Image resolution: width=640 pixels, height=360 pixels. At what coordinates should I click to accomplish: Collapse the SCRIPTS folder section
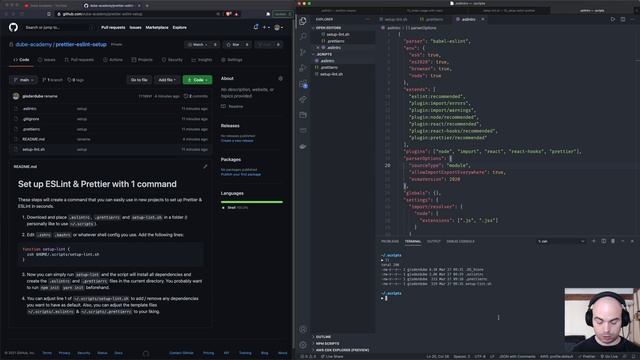324,54
